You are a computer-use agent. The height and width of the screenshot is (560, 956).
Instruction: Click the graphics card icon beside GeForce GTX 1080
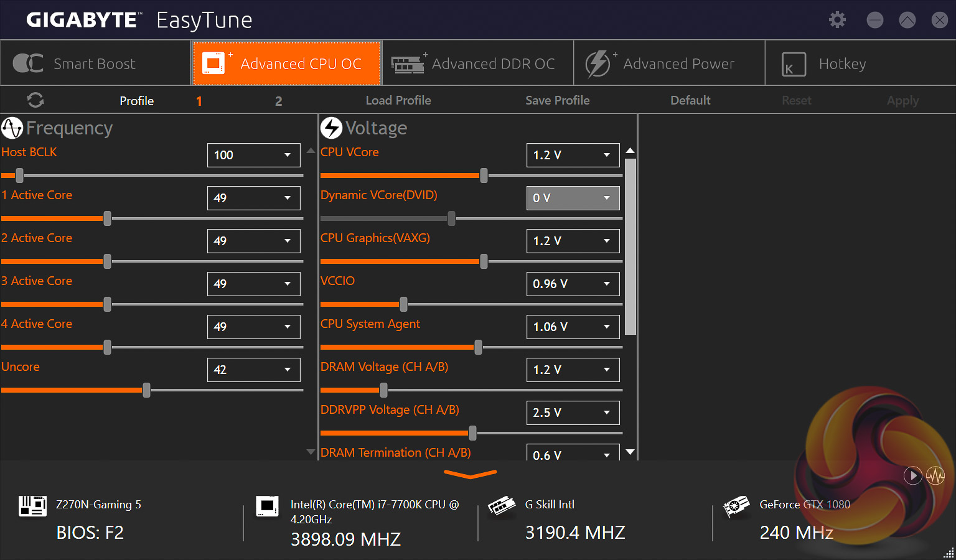point(736,506)
